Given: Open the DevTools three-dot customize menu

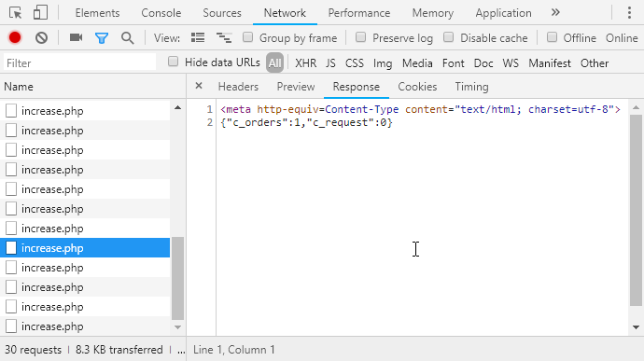Looking at the screenshot, I should pos(629,13).
